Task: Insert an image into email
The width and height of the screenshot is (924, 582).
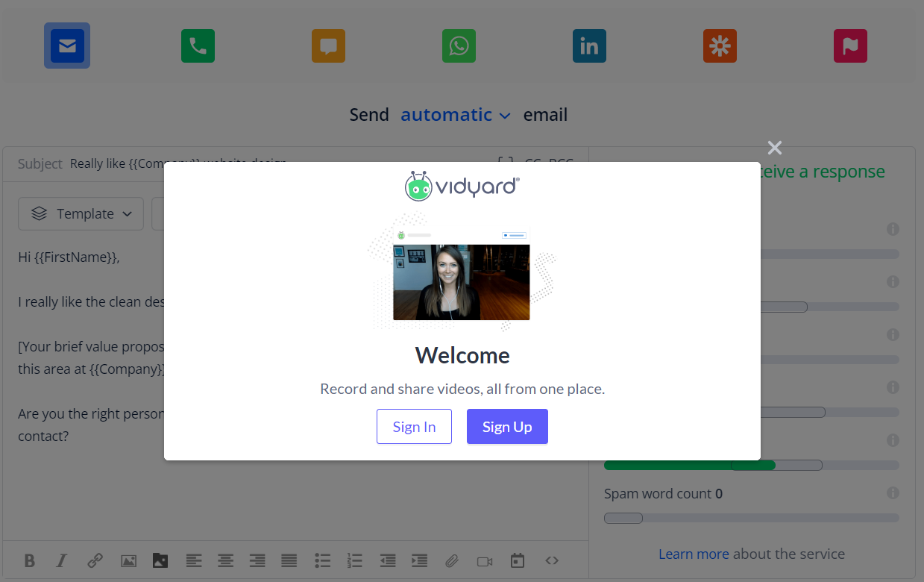Action: click(128, 560)
